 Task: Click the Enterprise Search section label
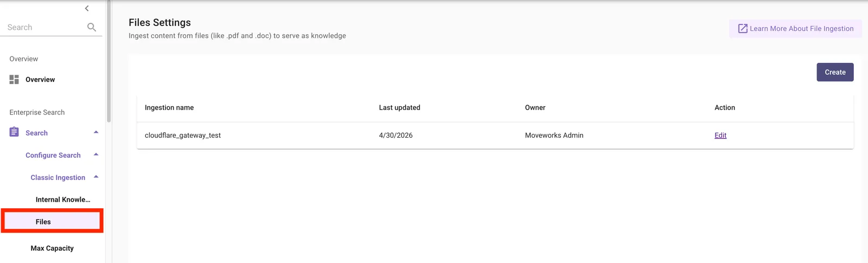(x=37, y=112)
